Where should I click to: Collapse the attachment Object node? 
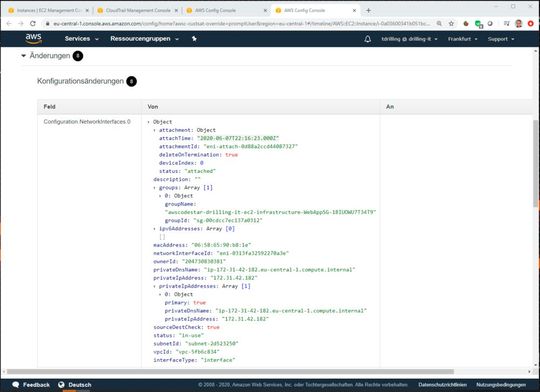(x=155, y=130)
